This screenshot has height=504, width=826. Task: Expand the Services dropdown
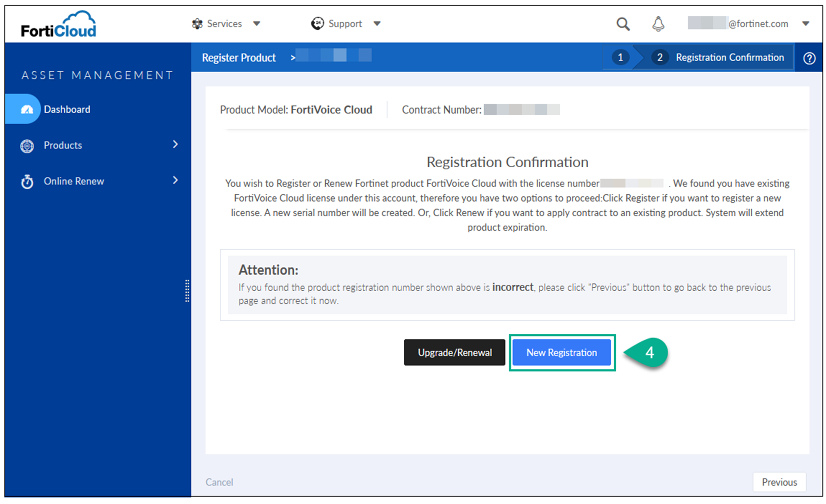point(257,24)
